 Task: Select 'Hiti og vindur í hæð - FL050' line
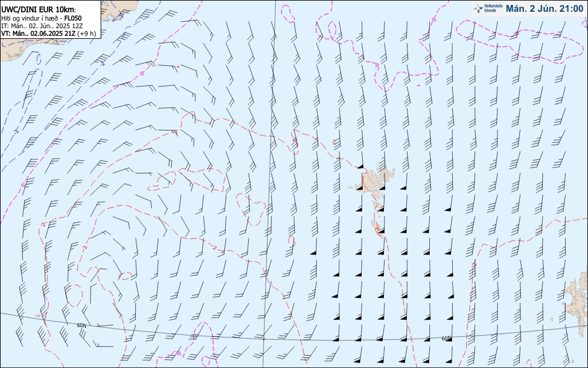(41, 18)
